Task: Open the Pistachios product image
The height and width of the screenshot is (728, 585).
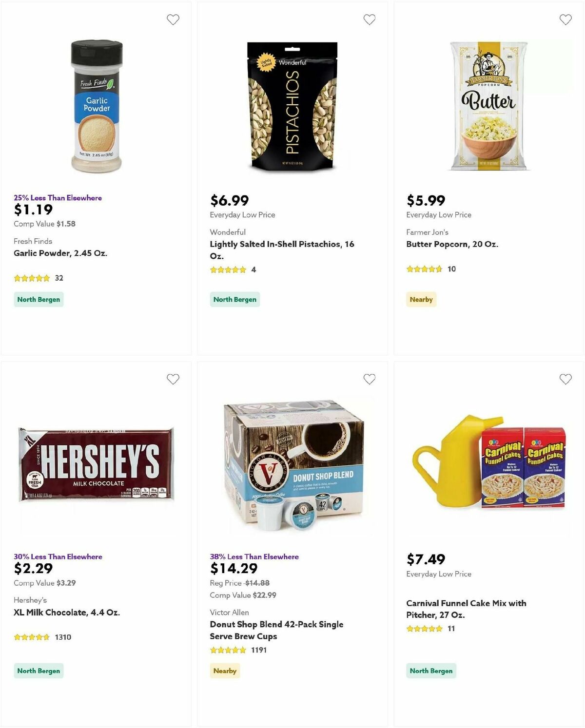Action: [x=292, y=104]
